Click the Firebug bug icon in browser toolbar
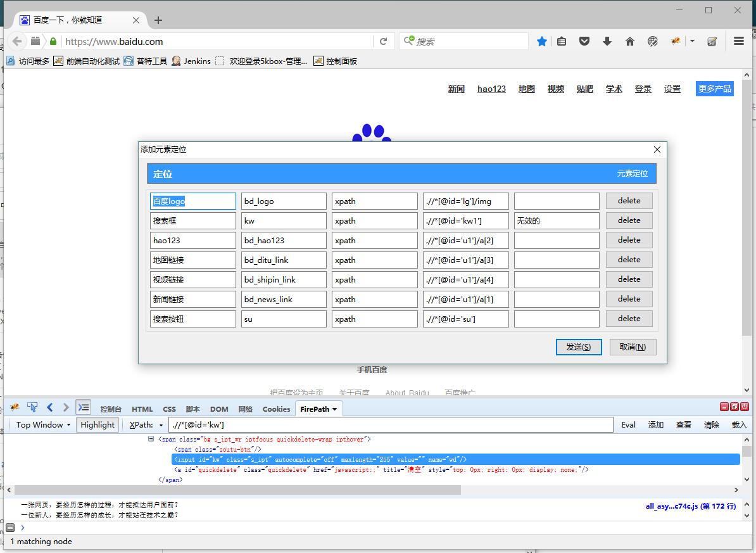This screenshot has height=553, width=756. coord(676,42)
